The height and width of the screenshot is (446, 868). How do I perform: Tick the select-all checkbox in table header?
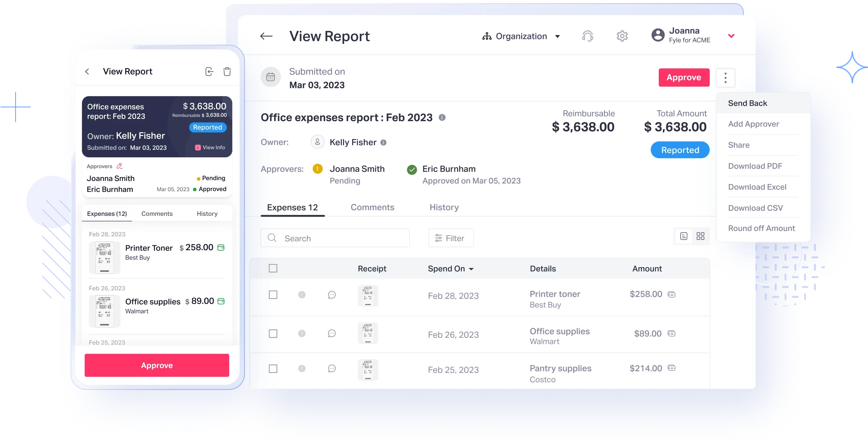coord(273,268)
